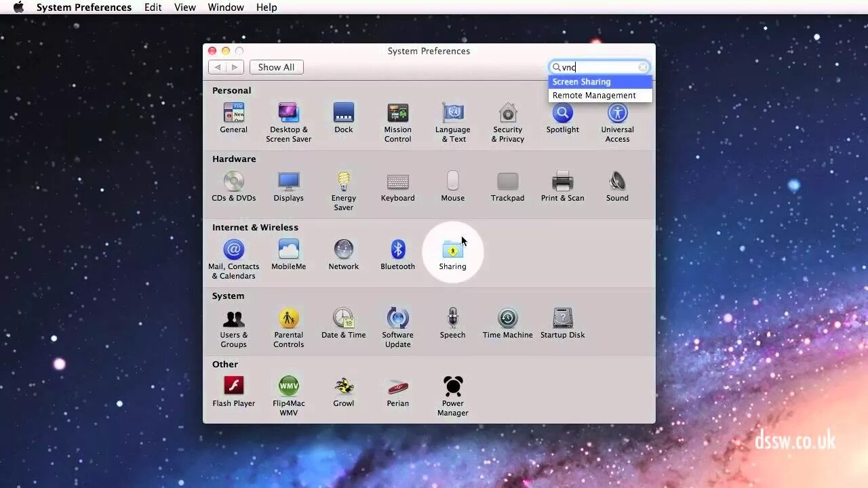Image resolution: width=868 pixels, height=488 pixels.
Task: Open Security & Privacy settings
Action: pyautogui.click(x=507, y=115)
